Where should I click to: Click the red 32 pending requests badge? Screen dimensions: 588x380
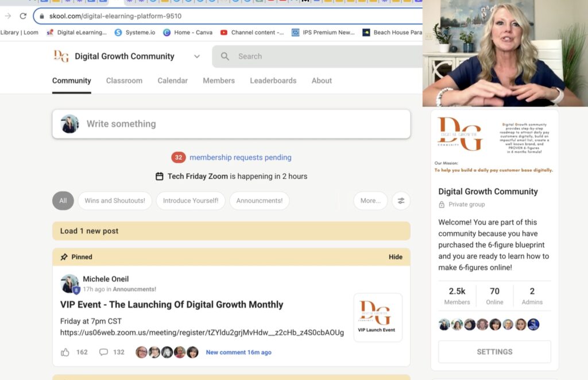coord(179,158)
